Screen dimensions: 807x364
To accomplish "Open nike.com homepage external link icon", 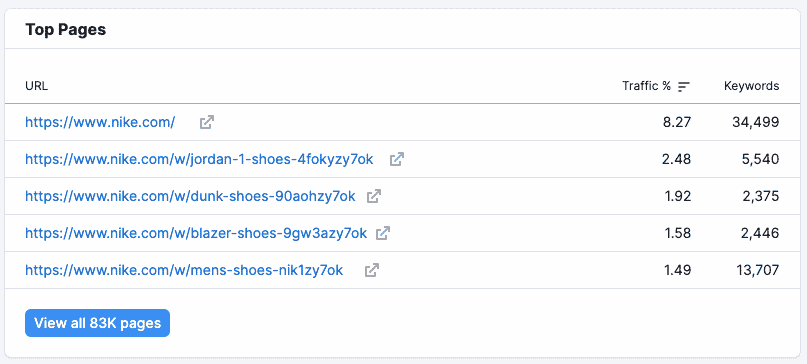I will 207,122.
